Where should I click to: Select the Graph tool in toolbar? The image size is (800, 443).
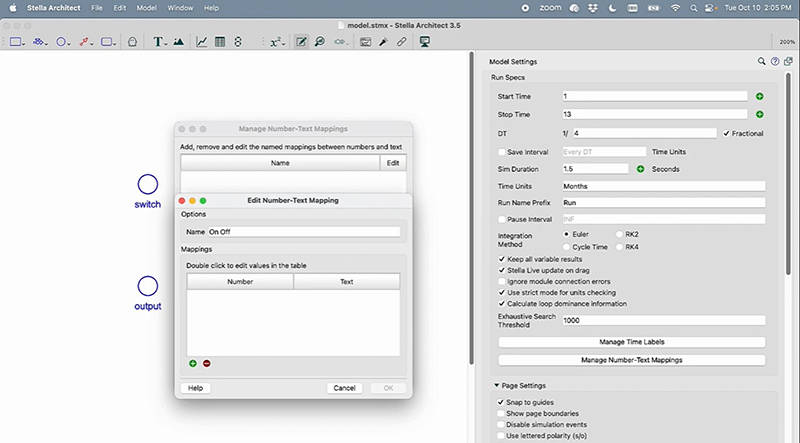point(202,42)
